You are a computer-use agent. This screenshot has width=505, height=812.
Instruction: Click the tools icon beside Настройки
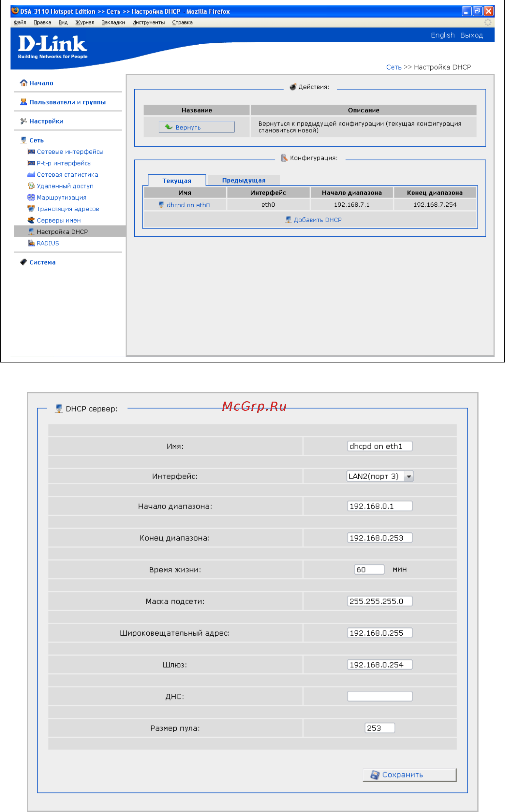tap(23, 121)
